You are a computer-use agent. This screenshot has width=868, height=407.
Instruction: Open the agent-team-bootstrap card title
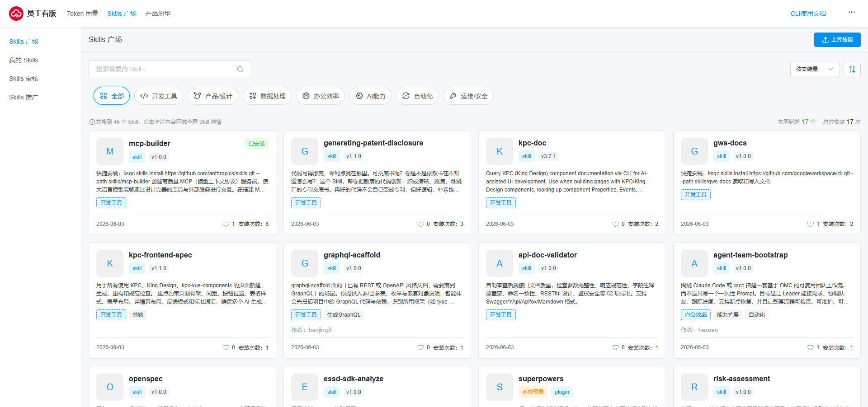click(x=750, y=255)
